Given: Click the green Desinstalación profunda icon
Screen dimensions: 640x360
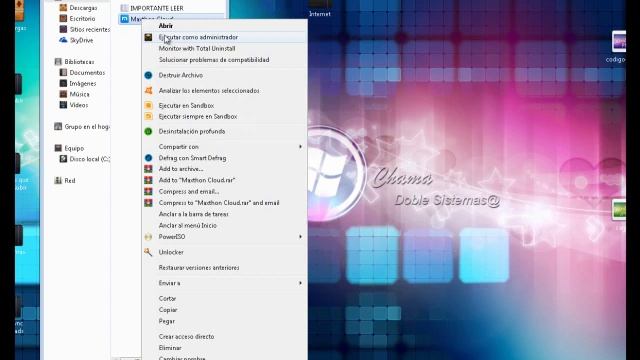Looking at the screenshot, I should pyautogui.click(x=148, y=131).
